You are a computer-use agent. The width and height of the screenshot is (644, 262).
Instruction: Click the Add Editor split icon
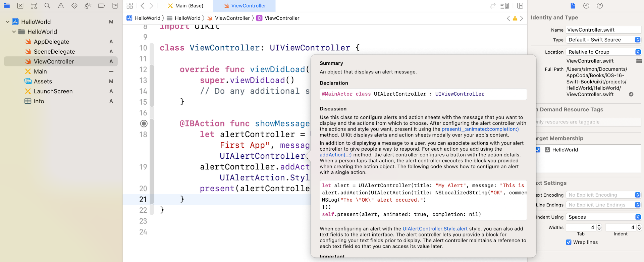click(520, 6)
